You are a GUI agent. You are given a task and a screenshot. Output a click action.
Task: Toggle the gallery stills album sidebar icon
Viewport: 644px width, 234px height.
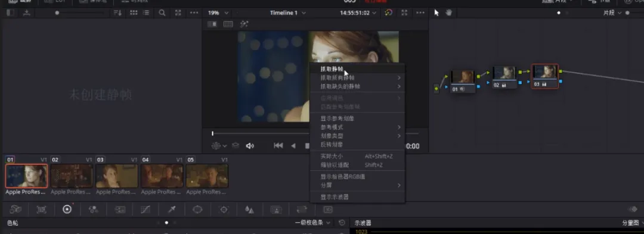coord(10,13)
